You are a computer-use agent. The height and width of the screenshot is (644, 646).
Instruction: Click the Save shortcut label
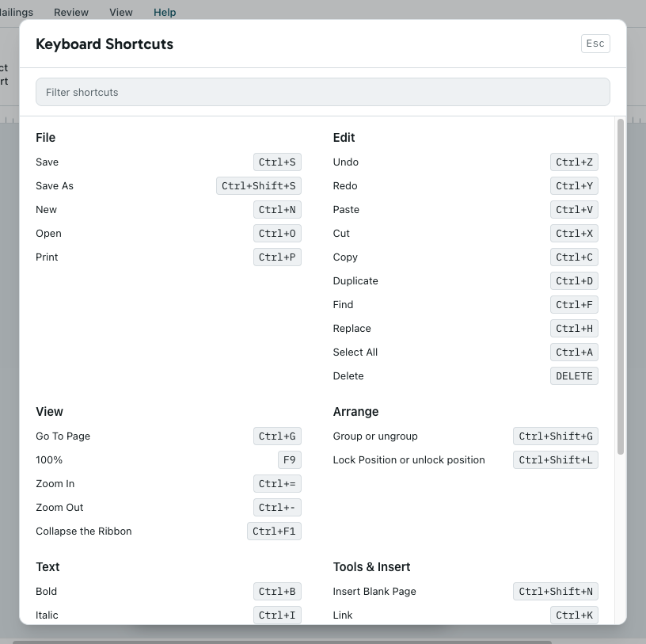click(x=47, y=162)
